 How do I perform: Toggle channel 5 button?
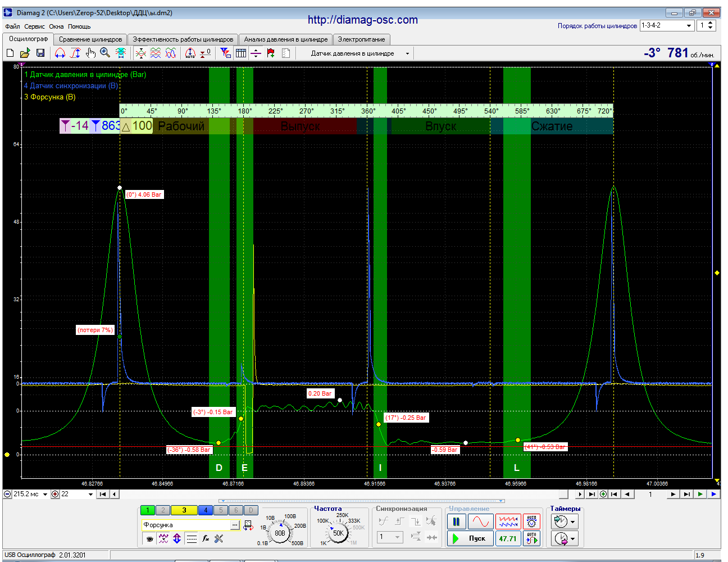click(x=221, y=510)
